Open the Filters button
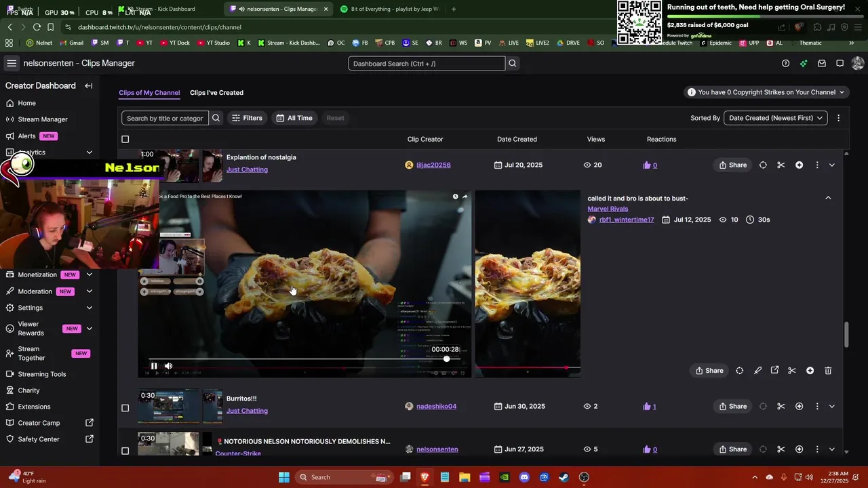This screenshot has width=868, height=488. [x=247, y=118]
